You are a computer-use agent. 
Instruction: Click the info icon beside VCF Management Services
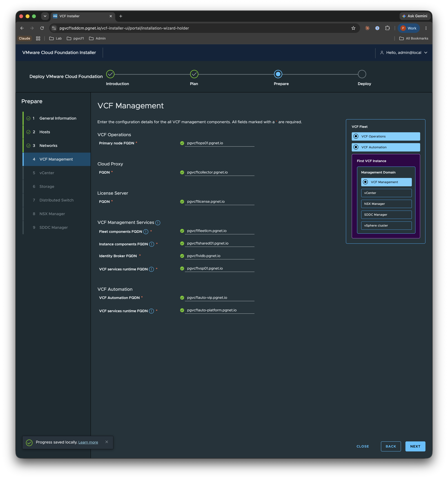pos(158,223)
